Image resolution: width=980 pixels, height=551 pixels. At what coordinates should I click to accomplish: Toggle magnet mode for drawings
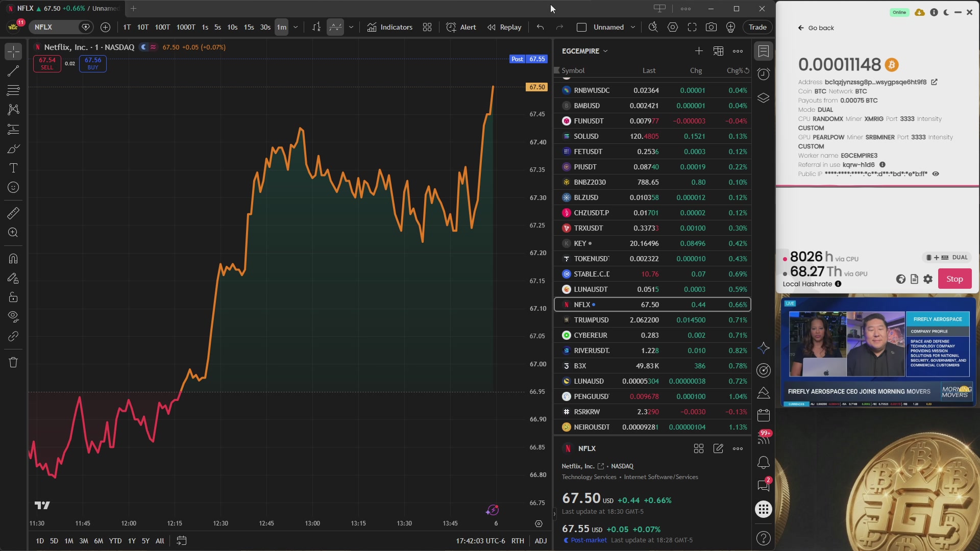pos(13,259)
